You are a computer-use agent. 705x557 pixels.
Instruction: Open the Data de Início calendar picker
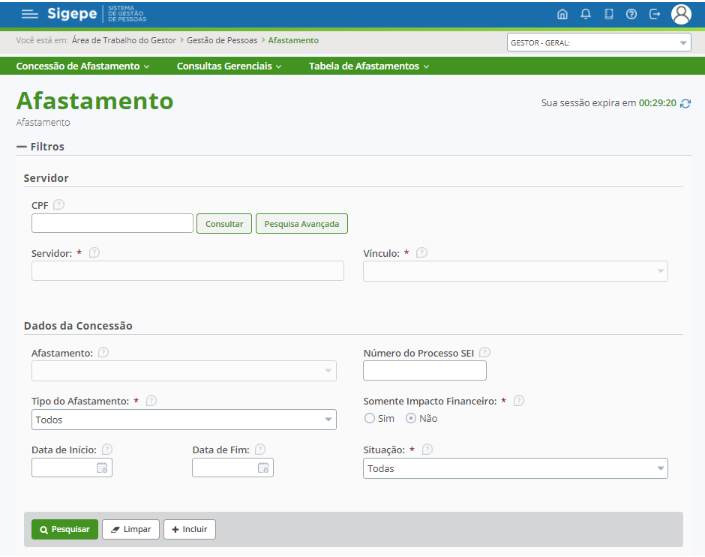click(102, 468)
